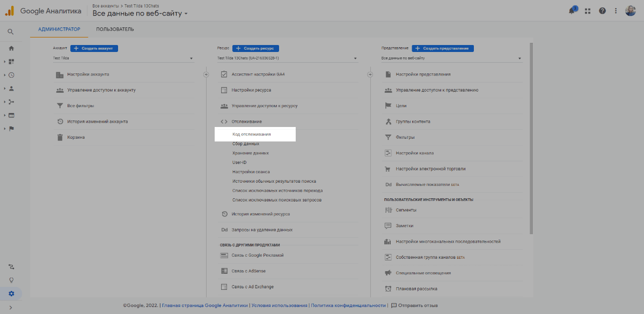Select Настройки сеанса under tracking
The image size is (644, 314).
click(251, 172)
